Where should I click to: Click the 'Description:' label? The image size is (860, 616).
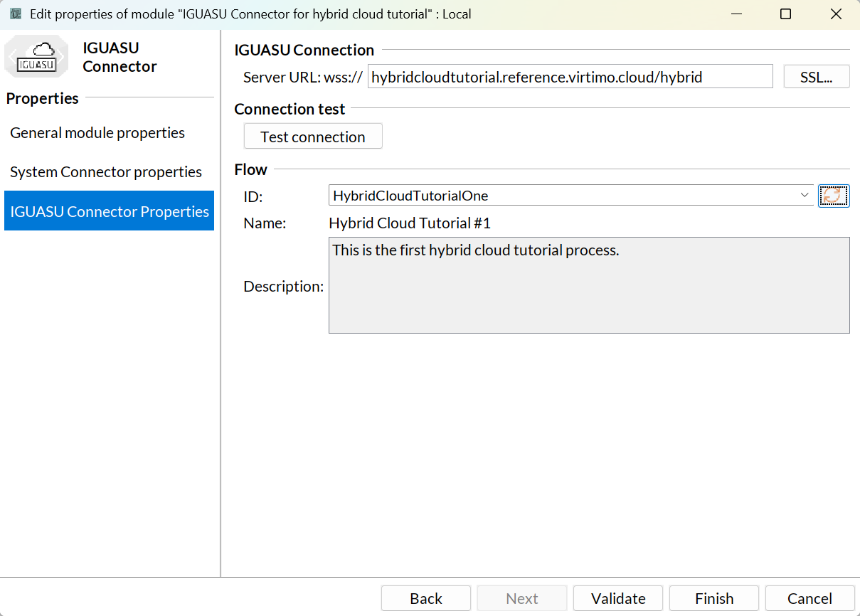283,286
